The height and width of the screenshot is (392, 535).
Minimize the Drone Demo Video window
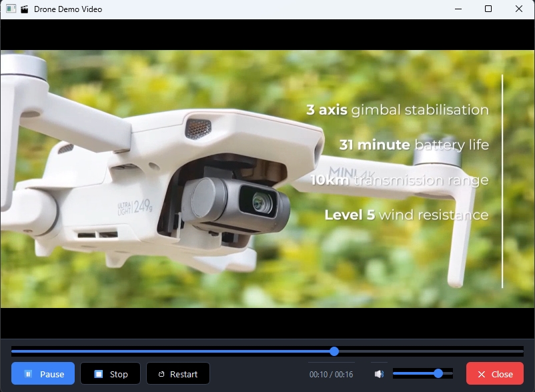[x=458, y=9]
